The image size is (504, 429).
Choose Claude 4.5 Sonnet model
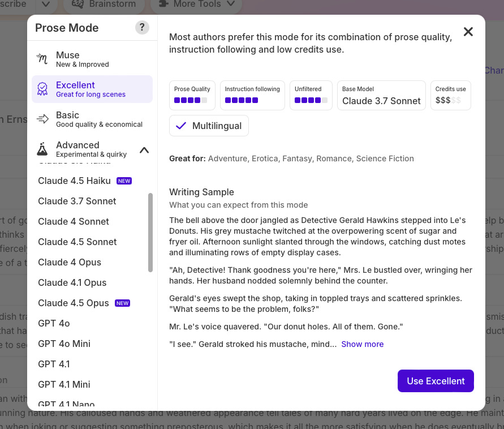77,242
